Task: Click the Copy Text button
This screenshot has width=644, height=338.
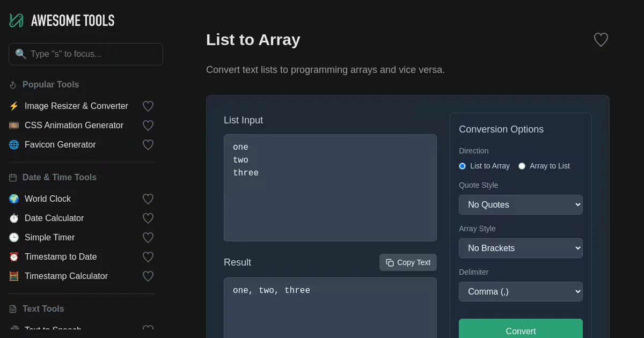Action: 408,262
